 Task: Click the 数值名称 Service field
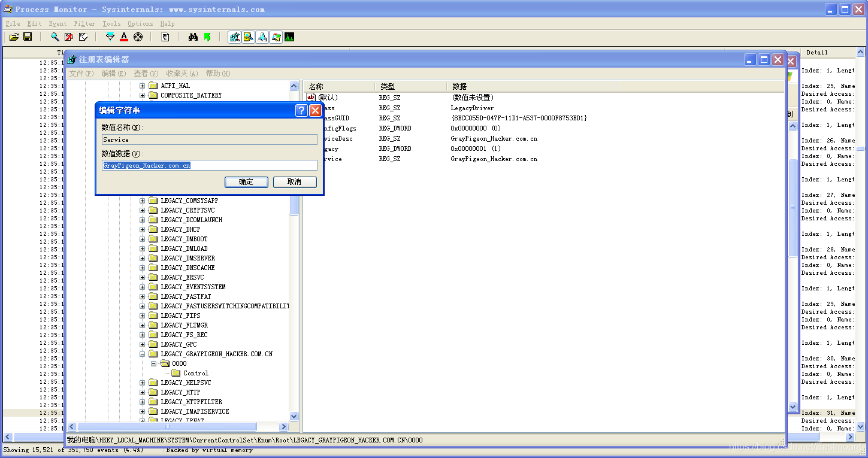click(210, 139)
